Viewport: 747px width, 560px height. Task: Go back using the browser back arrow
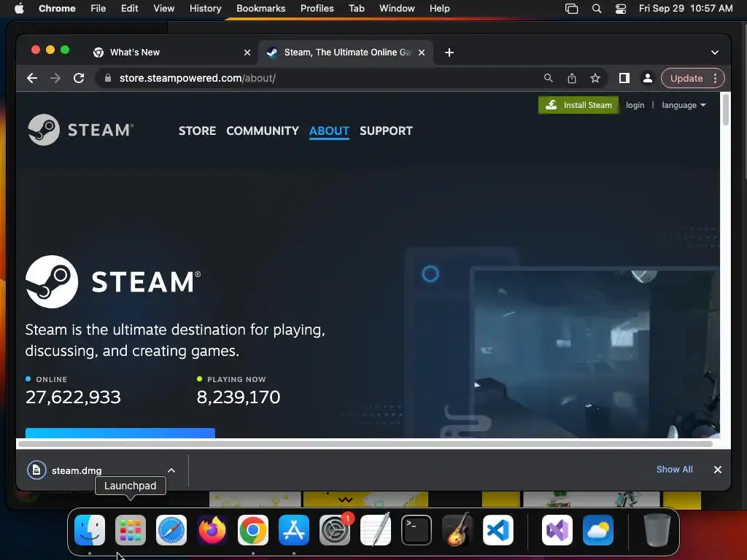(x=32, y=78)
